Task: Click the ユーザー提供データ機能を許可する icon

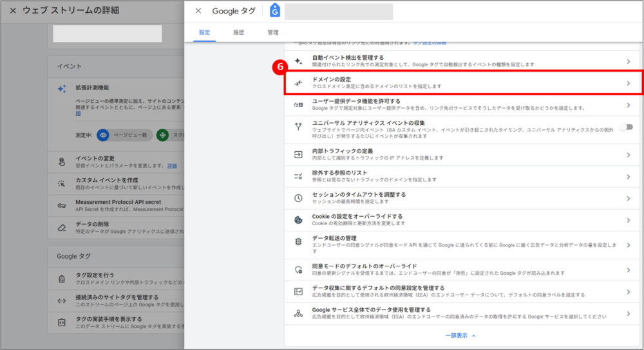Action: click(298, 105)
